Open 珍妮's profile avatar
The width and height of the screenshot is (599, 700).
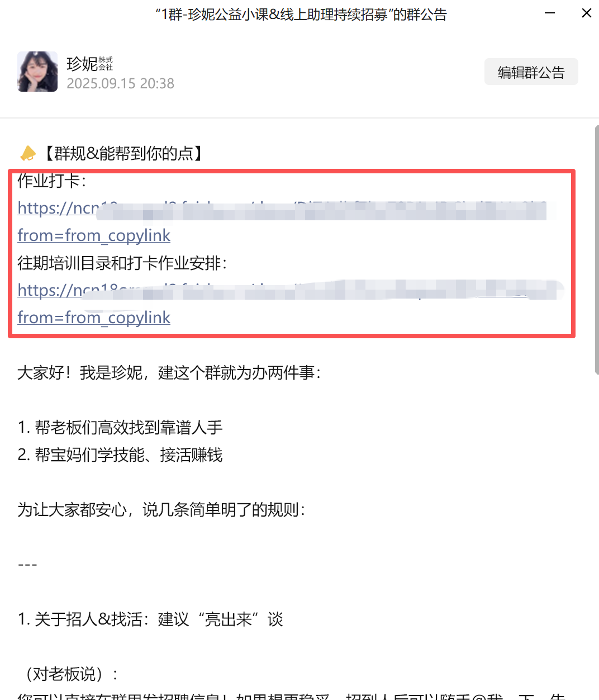pos(37,72)
